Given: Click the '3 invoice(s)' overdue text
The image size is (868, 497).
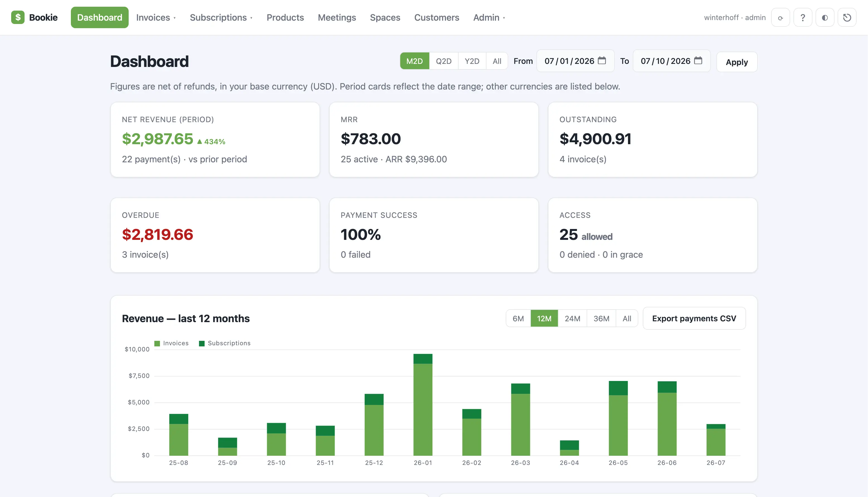Looking at the screenshot, I should (x=145, y=255).
